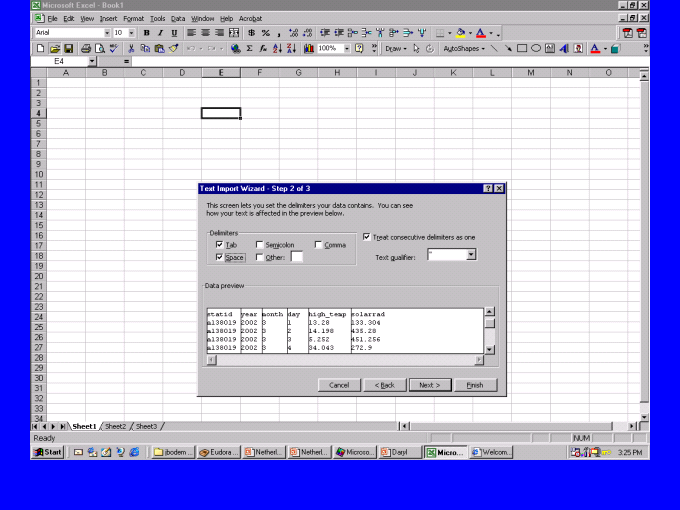Open Print Preview from the toolbar
This screenshot has height=510, width=680.
[100, 49]
